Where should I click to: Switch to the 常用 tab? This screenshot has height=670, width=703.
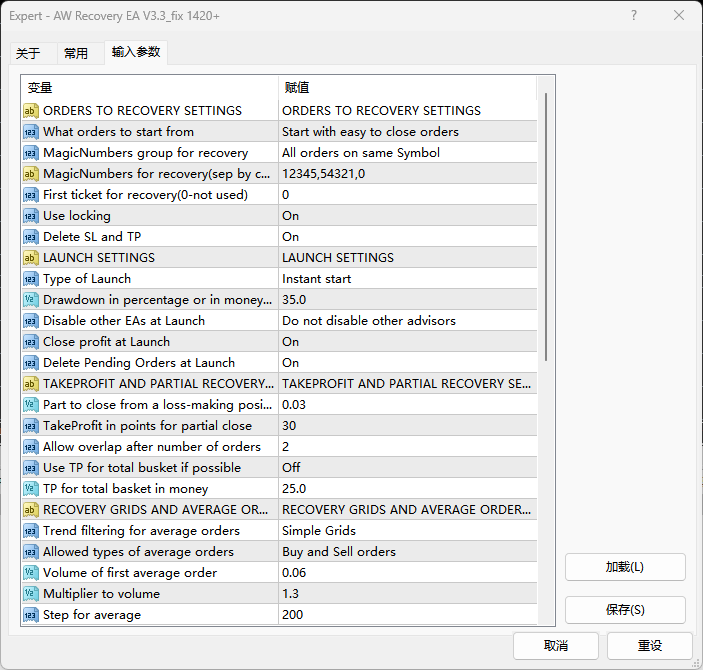point(80,54)
